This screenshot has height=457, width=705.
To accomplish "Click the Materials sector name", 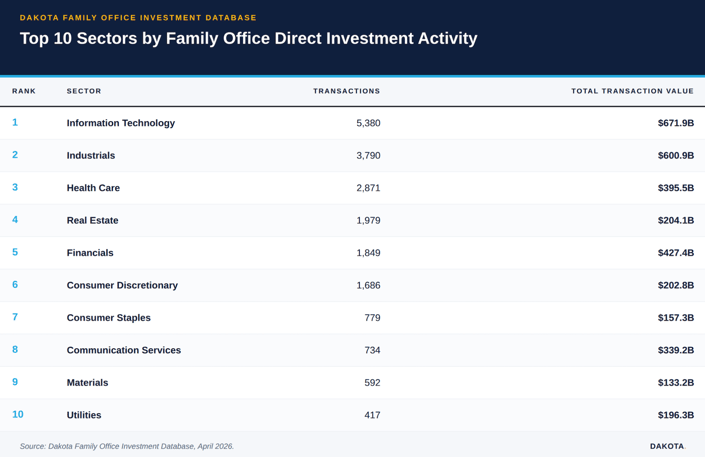I will pos(87,382).
